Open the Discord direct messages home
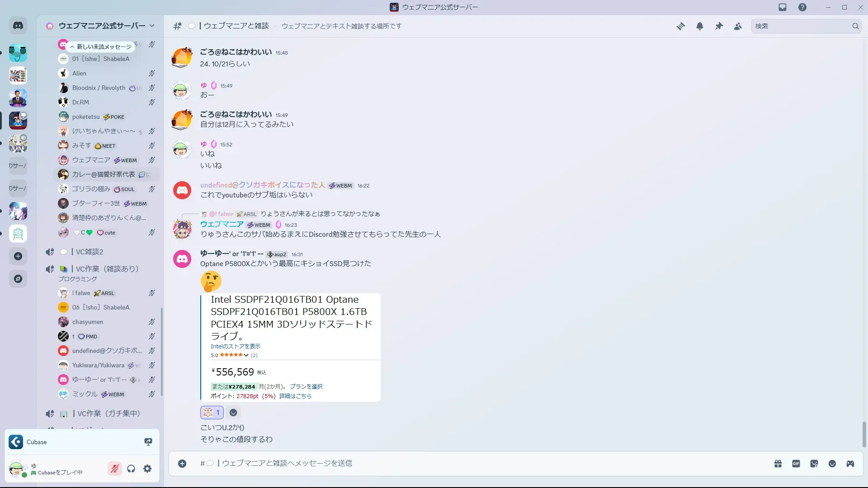 point(18,26)
